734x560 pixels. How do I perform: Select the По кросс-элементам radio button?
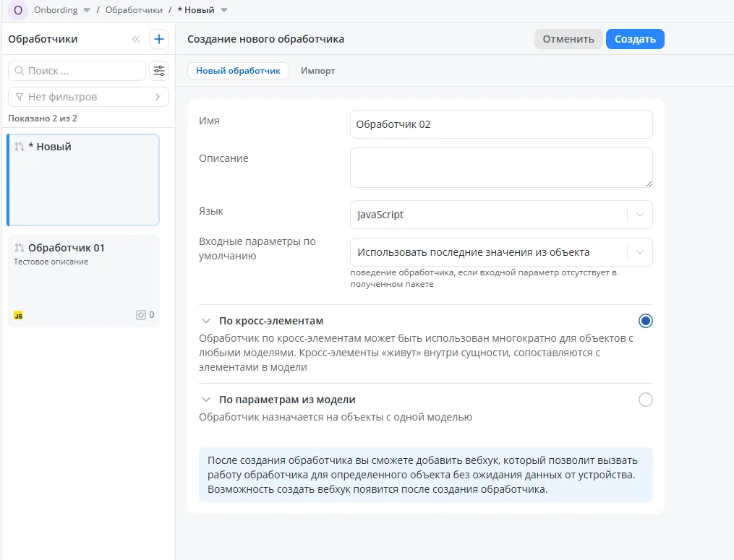pos(646,320)
